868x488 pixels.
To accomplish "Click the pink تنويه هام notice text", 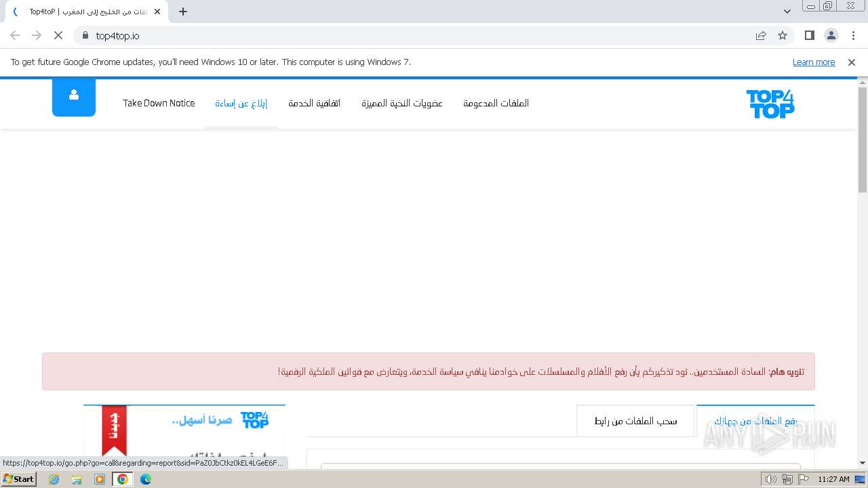I will (541, 371).
